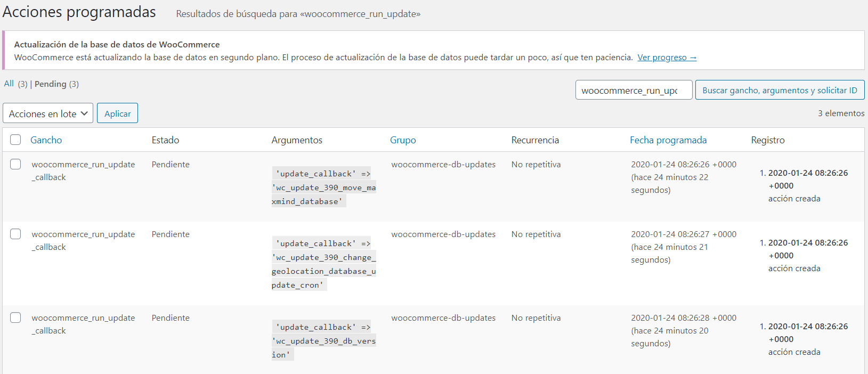The image size is (868, 374).
Task: Click scheduled date 2020-01-24 08:26:27 +0000
Action: 684,234
